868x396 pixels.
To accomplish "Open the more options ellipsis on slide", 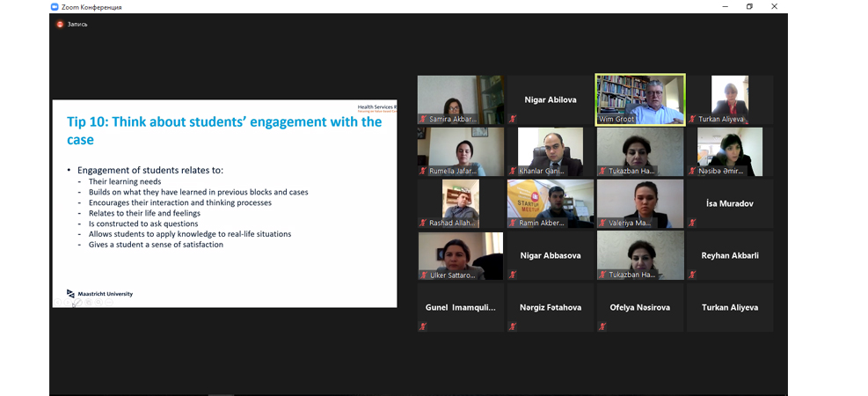I will tap(109, 303).
